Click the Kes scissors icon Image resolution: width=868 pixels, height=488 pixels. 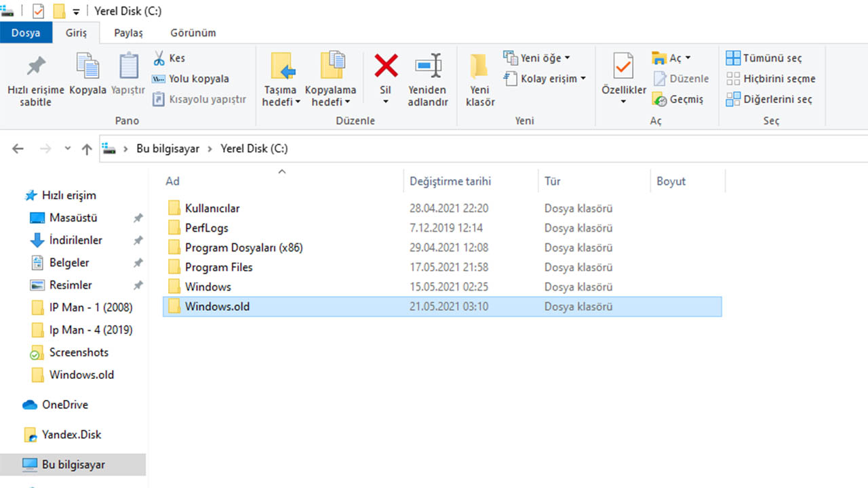tap(159, 58)
